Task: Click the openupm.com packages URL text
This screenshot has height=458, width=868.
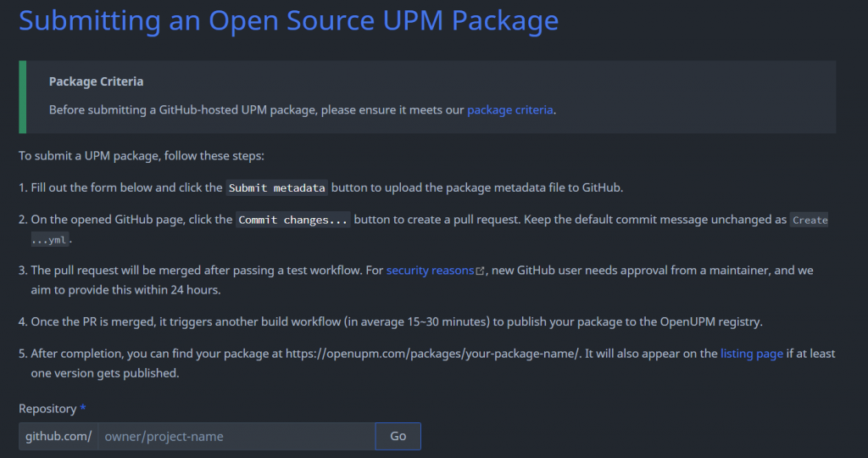Action: [431, 354]
